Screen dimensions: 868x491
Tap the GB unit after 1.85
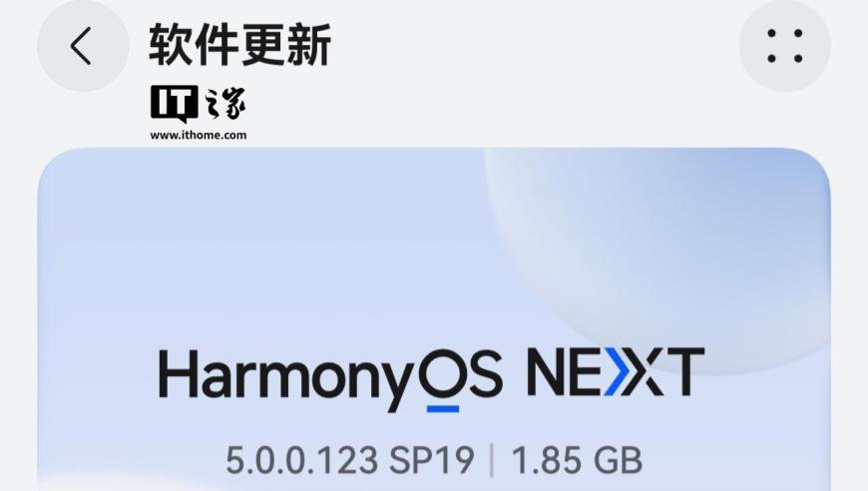point(618,460)
